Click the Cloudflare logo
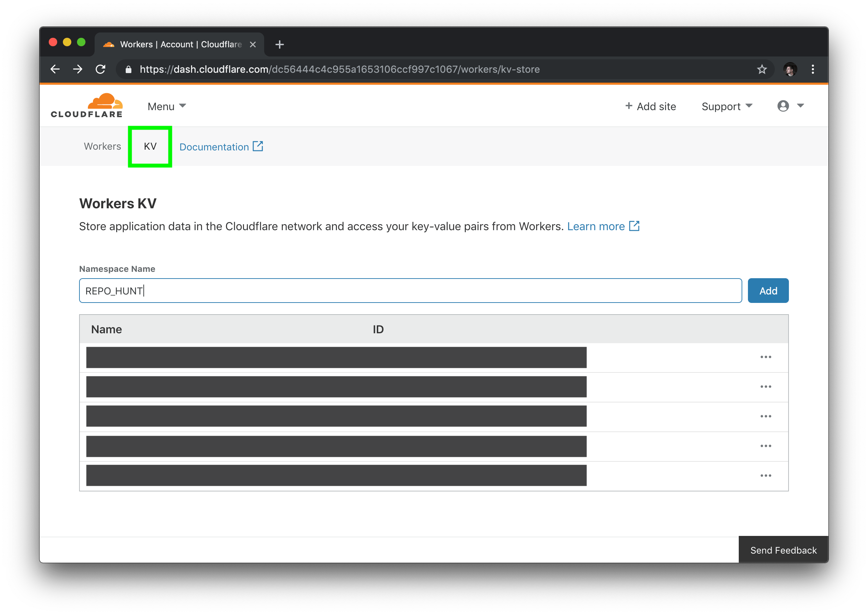868x615 pixels. (87, 106)
